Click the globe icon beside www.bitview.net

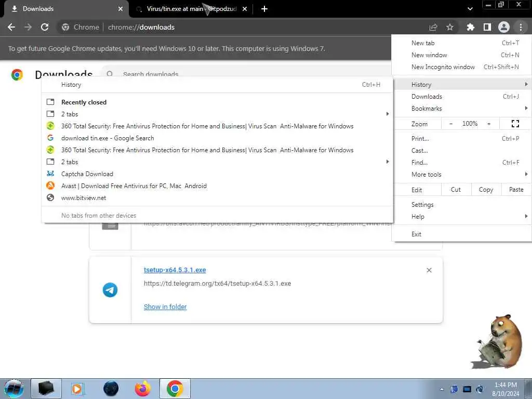[x=50, y=197]
